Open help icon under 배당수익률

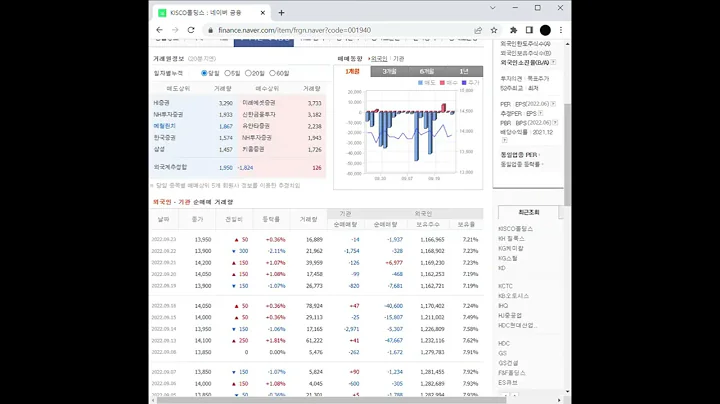[x=504, y=140]
